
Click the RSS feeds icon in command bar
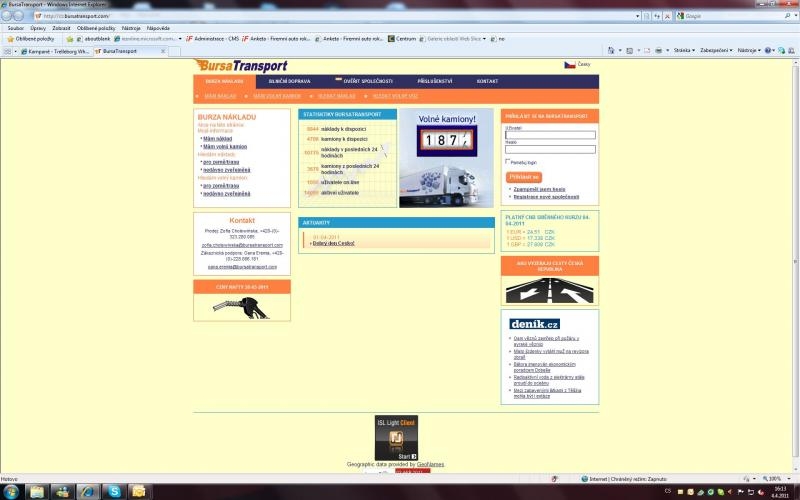pos(630,51)
